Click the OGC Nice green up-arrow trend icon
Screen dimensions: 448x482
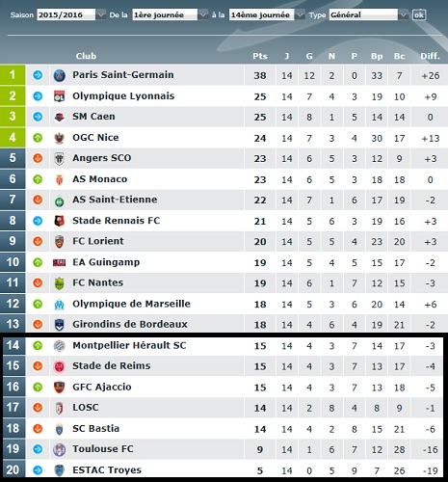click(38, 138)
